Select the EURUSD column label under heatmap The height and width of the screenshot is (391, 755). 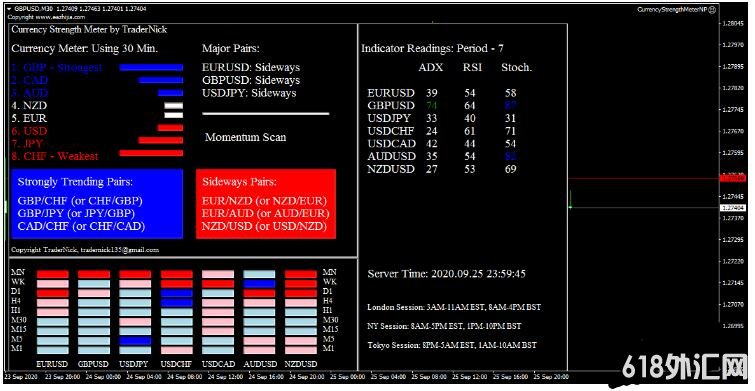[x=52, y=364]
